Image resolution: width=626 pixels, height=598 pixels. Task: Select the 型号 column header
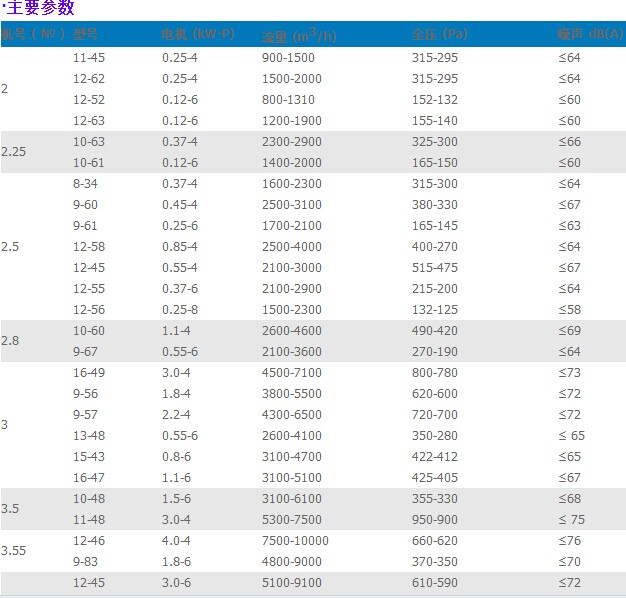(x=85, y=34)
